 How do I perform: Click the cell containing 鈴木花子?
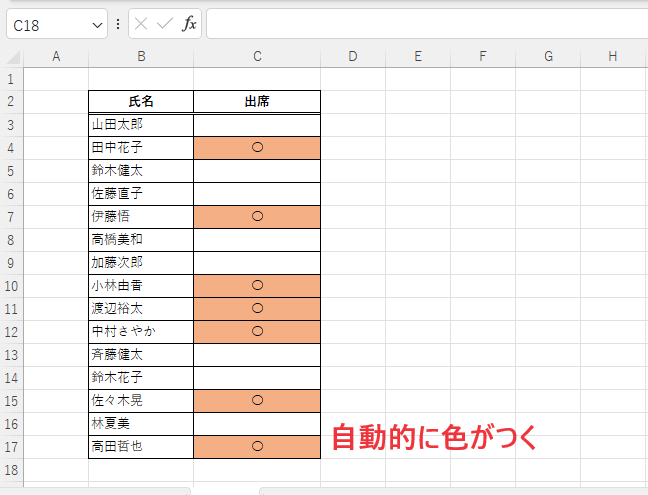coord(141,378)
